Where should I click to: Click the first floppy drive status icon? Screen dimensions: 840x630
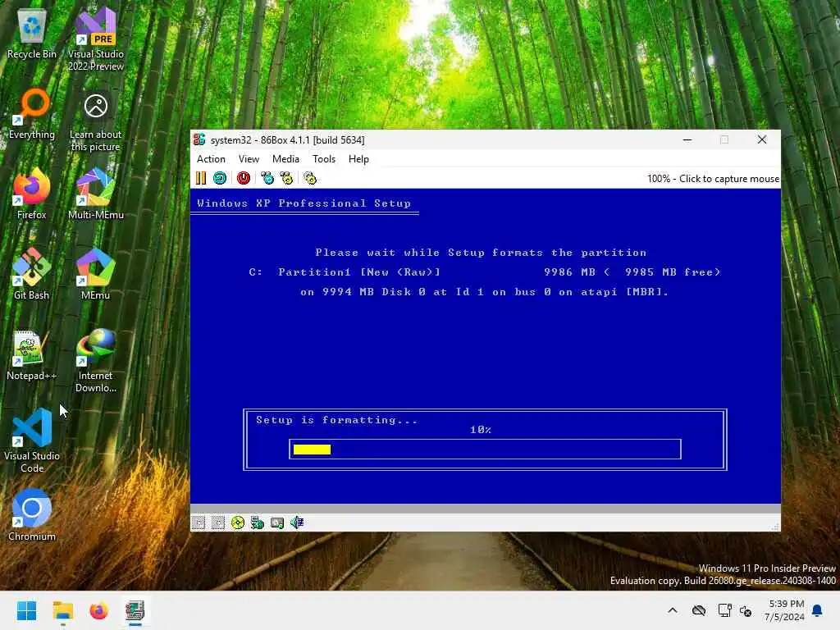pos(199,523)
